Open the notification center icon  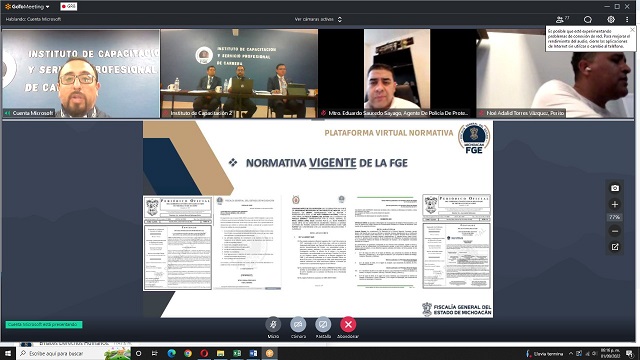tap(630, 354)
